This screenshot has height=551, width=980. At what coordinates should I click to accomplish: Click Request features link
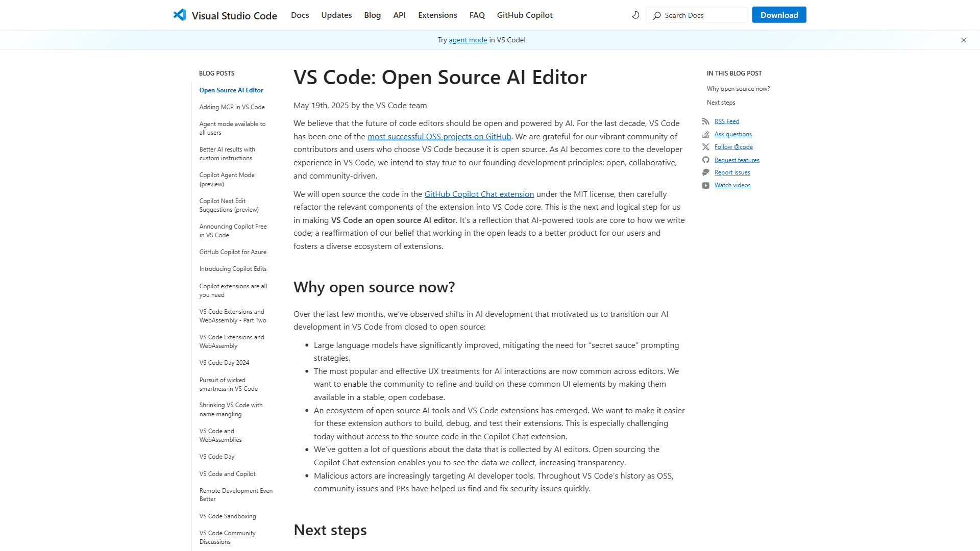point(737,160)
